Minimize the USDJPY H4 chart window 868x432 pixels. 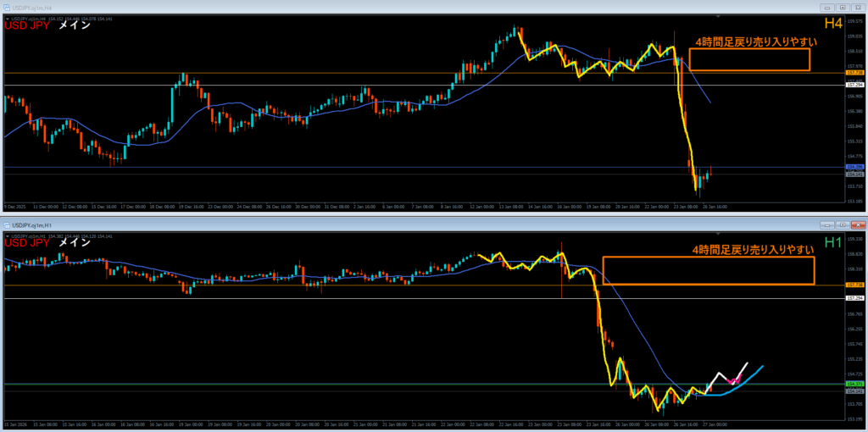click(828, 8)
